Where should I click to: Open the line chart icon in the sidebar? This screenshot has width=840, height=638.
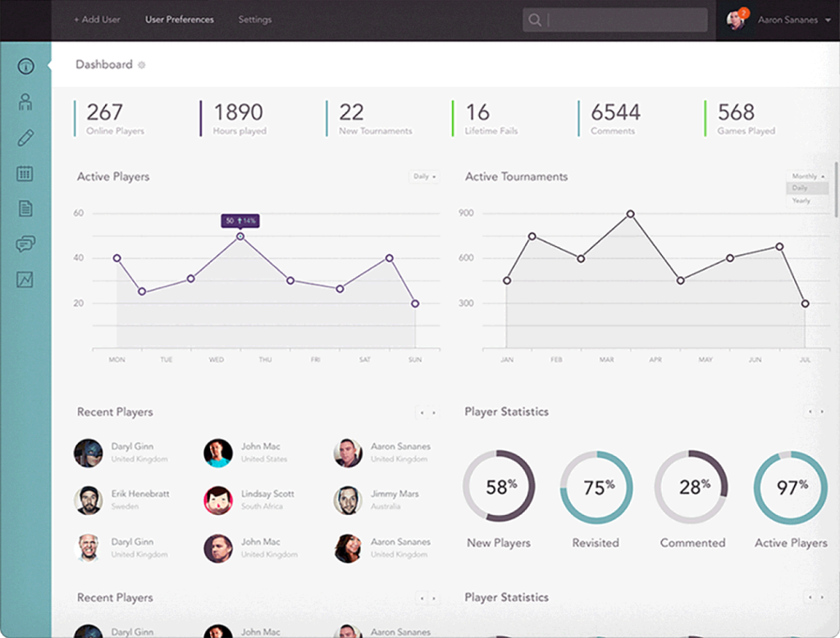25,280
